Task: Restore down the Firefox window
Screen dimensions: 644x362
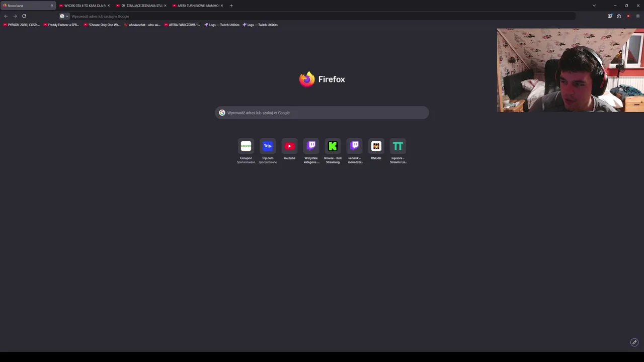Action: point(626,6)
